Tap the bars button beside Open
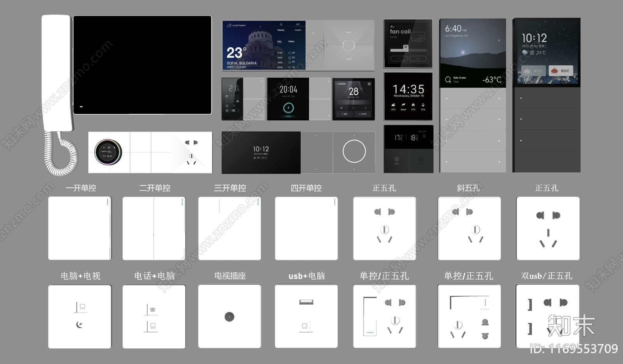Image resolution: width=623 pixels, height=364 pixels. [x=418, y=58]
